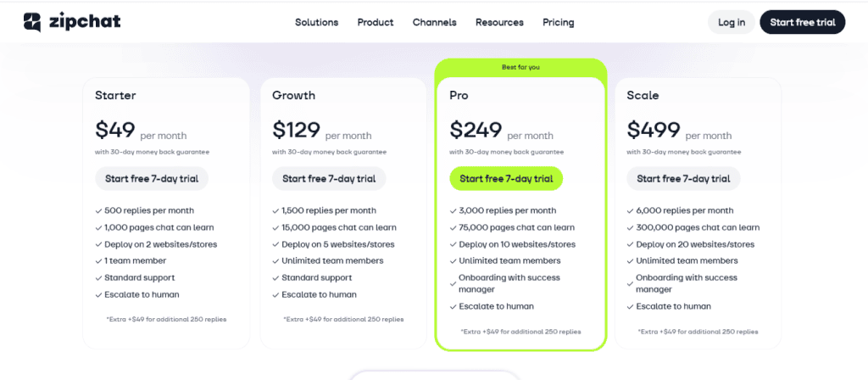Click checkmark beside 75,000 pages chat can learn
Screen dimensions: 868x380
tap(453, 227)
